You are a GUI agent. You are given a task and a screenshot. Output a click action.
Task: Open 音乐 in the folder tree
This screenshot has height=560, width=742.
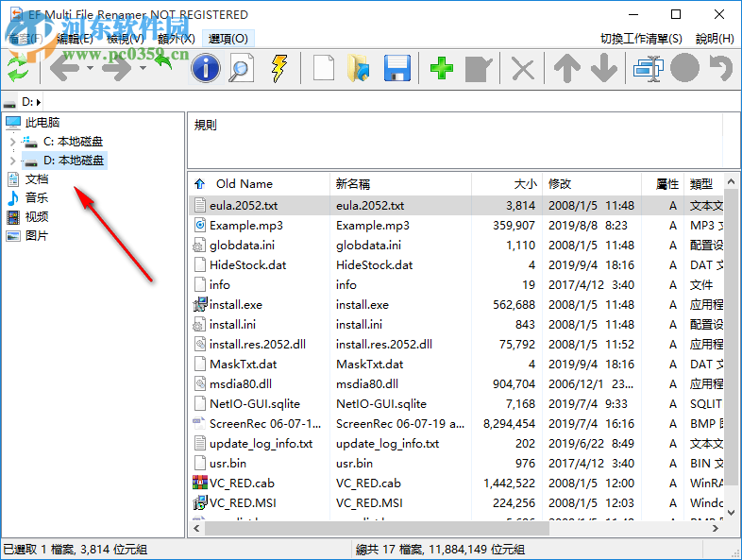click(x=37, y=197)
